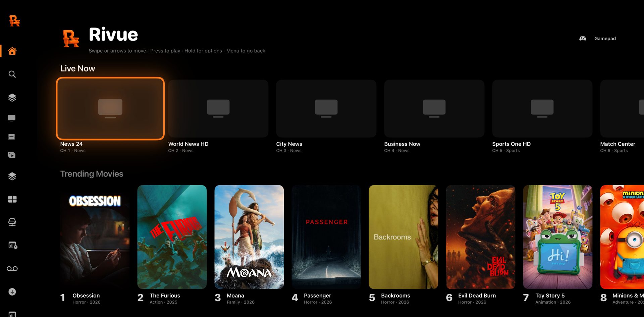This screenshot has height=317, width=644.
Task: Click the 'News 24' channel title
Action: [71, 144]
